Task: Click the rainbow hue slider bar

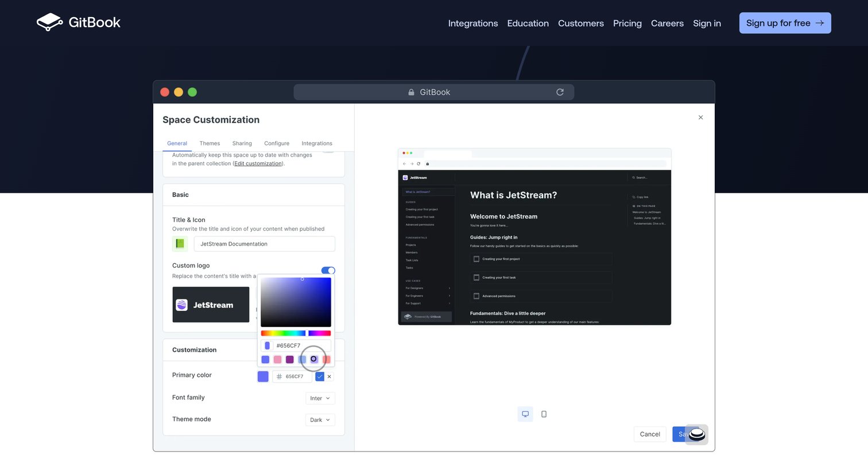Action: (296, 333)
